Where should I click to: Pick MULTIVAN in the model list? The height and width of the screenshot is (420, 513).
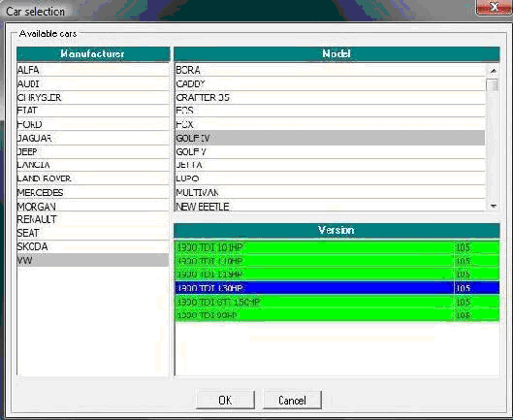330,192
